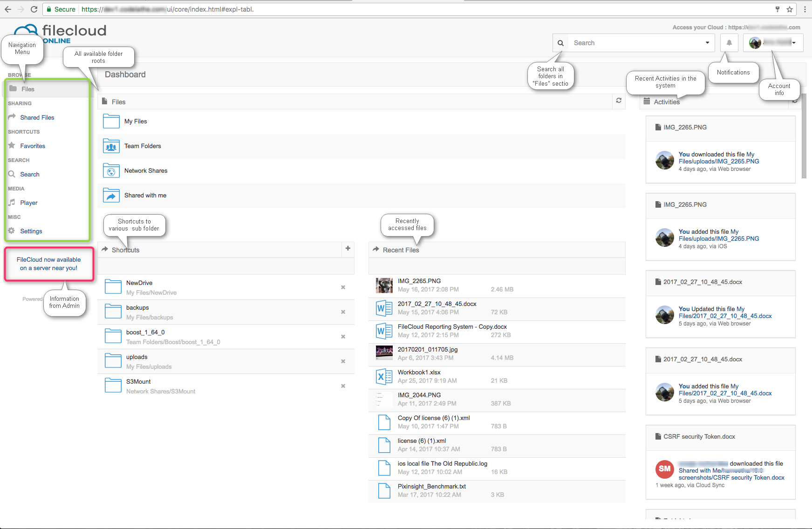Open Player in sidebar
812x529 pixels.
coord(29,203)
